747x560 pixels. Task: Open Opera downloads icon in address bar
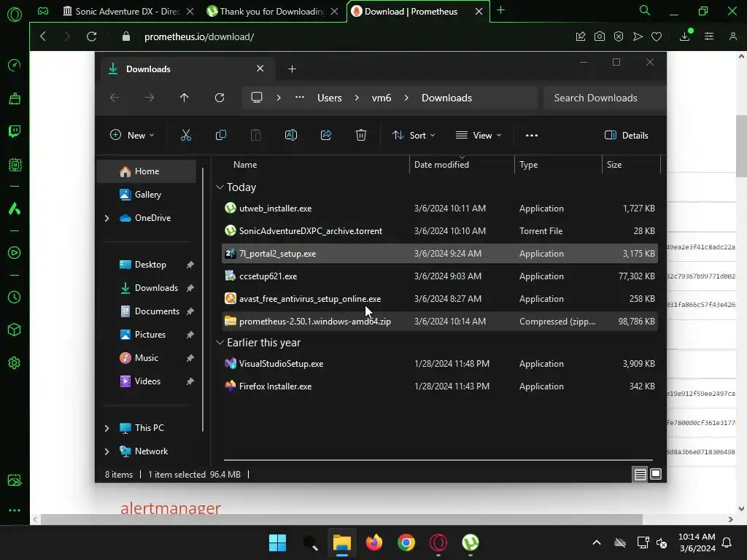click(685, 36)
